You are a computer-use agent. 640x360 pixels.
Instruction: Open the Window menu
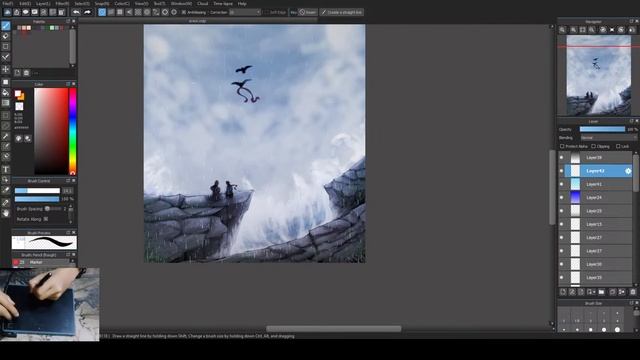click(181, 4)
